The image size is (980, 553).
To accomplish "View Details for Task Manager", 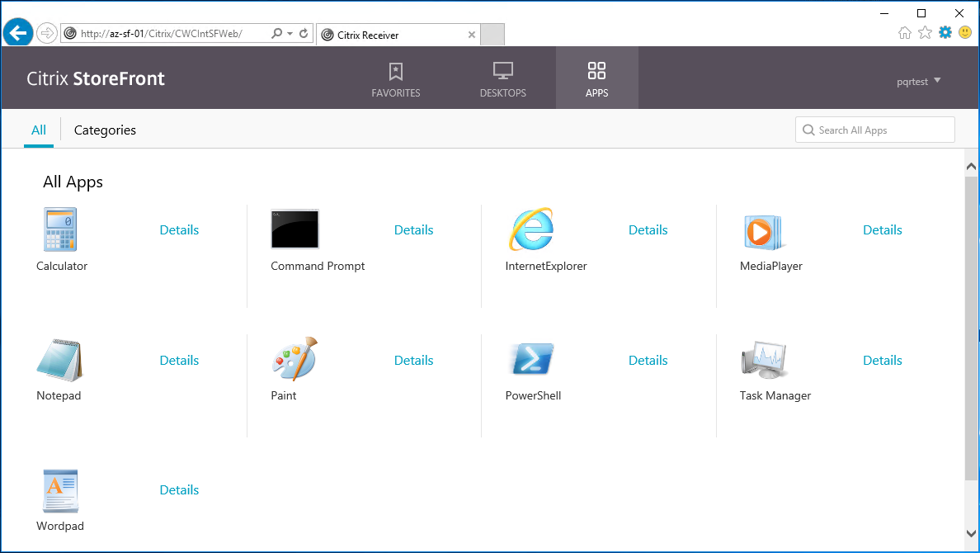I will coord(883,361).
